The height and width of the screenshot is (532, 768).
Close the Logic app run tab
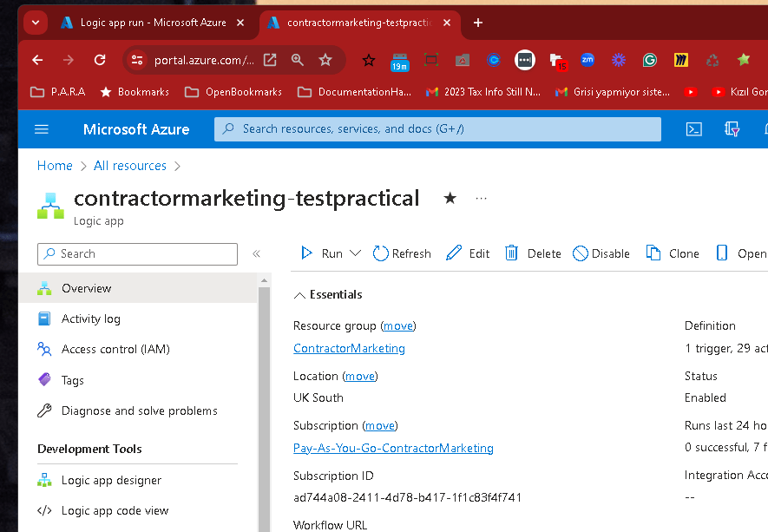[240, 23]
